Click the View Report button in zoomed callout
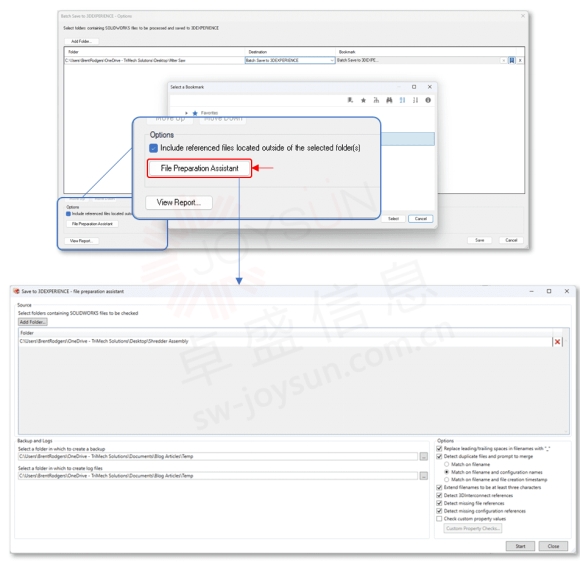The image size is (581, 564). click(x=179, y=202)
